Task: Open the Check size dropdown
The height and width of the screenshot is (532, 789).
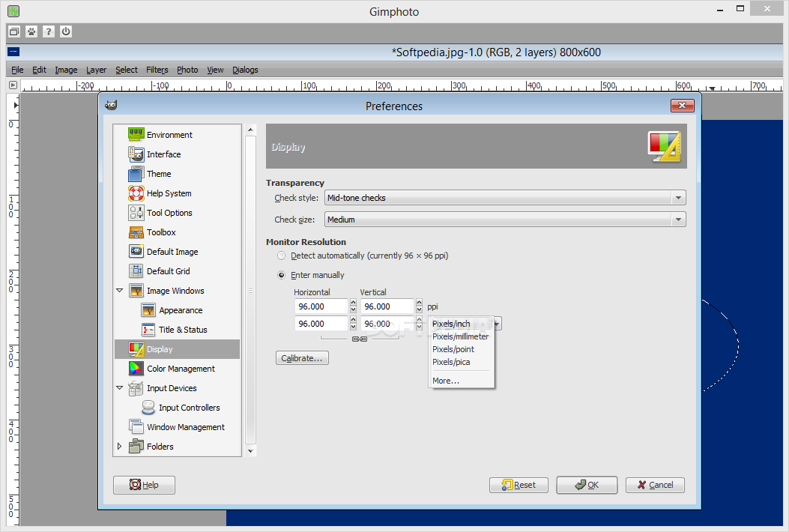Action: pyautogui.click(x=505, y=220)
